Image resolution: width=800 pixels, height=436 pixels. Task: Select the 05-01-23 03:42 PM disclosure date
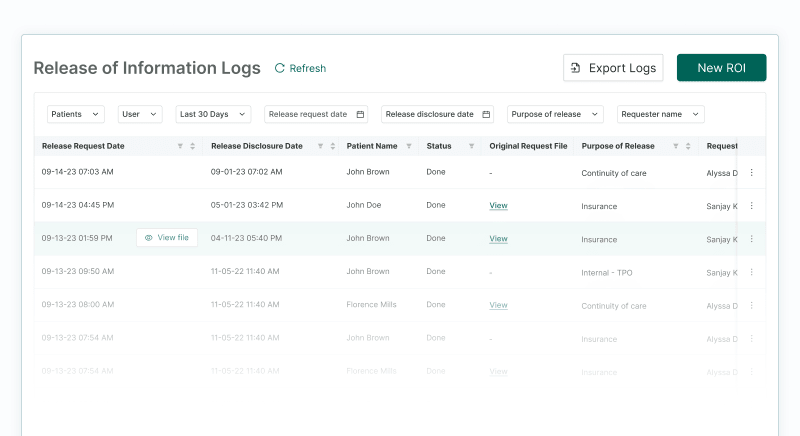pyautogui.click(x=247, y=205)
